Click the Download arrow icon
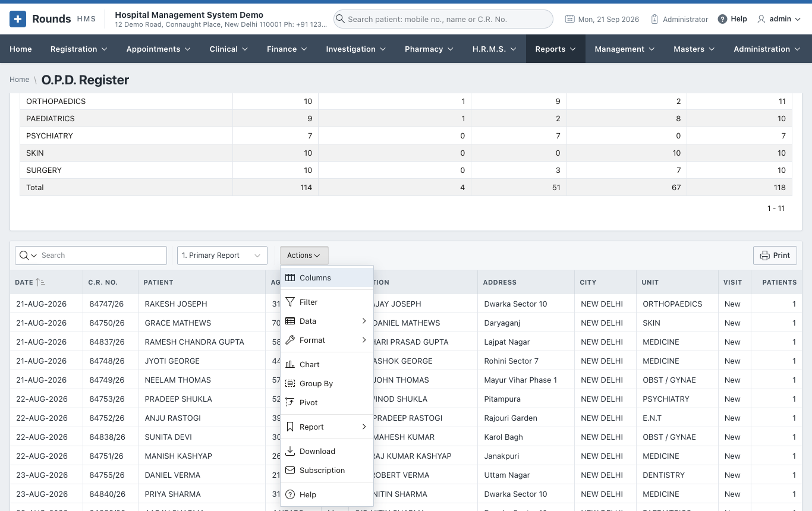This screenshot has width=812, height=511. pos(290,451)
